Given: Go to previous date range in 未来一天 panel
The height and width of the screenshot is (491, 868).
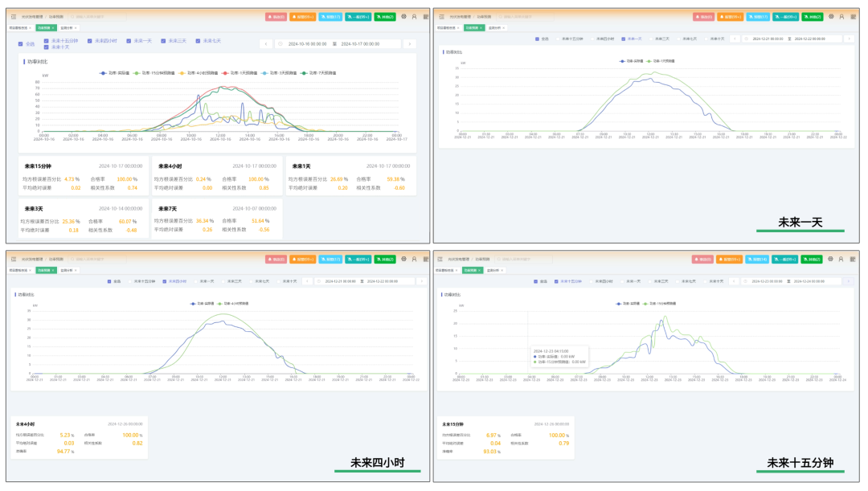Looking at the screenshot, I should 735,39.
